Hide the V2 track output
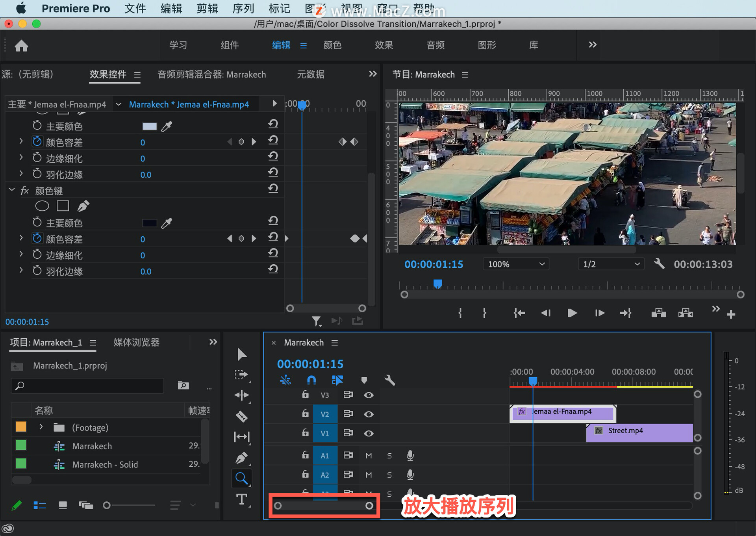This screenshot has width=756, height=536. coord(369,414)
